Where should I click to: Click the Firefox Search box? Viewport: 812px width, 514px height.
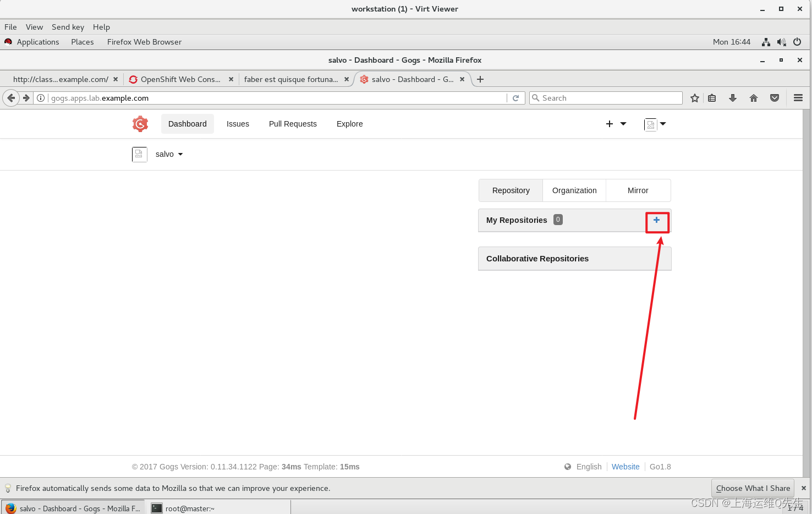click(606, 98)
